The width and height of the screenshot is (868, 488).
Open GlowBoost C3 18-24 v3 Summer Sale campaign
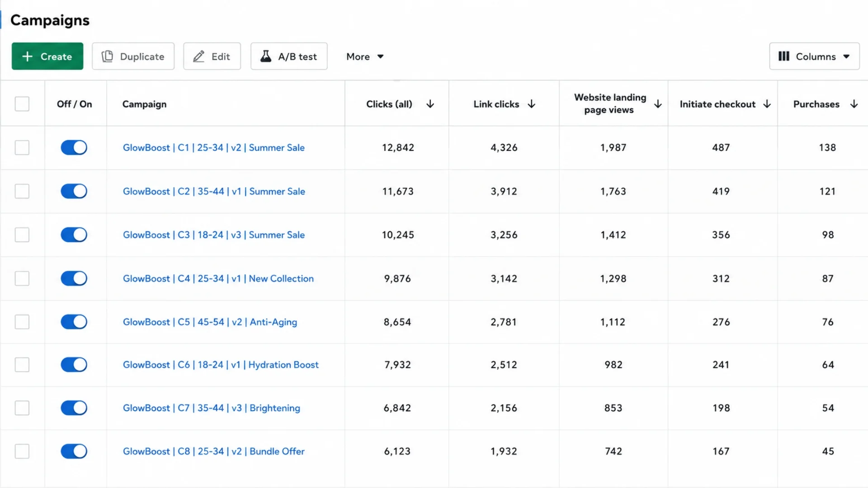point(214,235)
